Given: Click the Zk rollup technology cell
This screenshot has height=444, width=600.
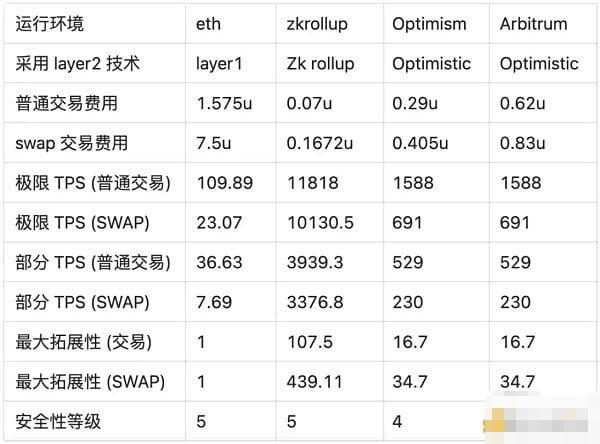Looking at the screenshot, I should click(x=320, y=64).
